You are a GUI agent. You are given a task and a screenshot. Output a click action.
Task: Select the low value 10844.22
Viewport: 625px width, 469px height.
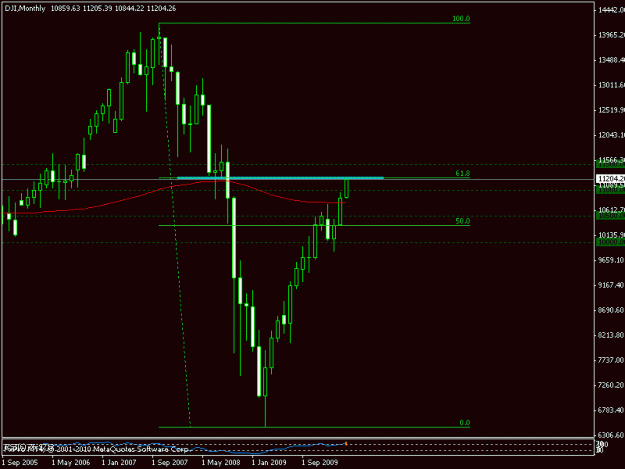130,8
